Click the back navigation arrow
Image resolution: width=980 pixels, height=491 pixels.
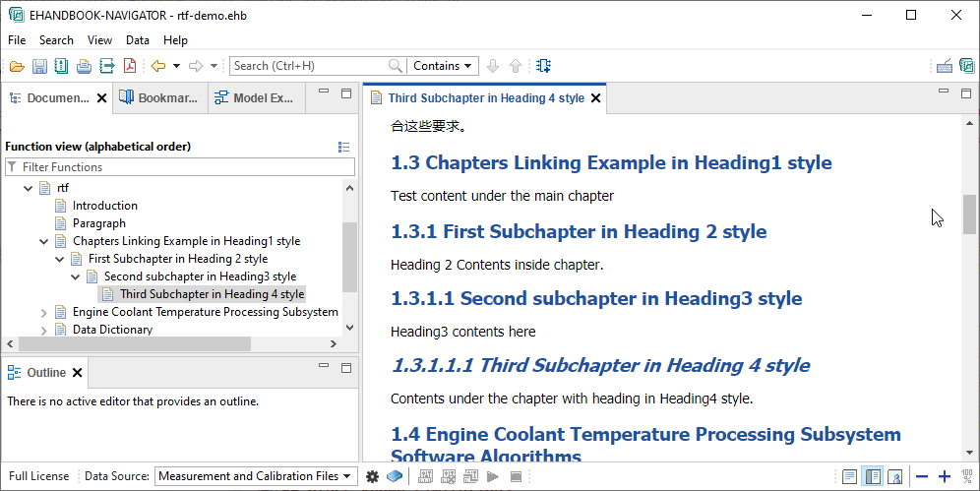pos(158,66)
